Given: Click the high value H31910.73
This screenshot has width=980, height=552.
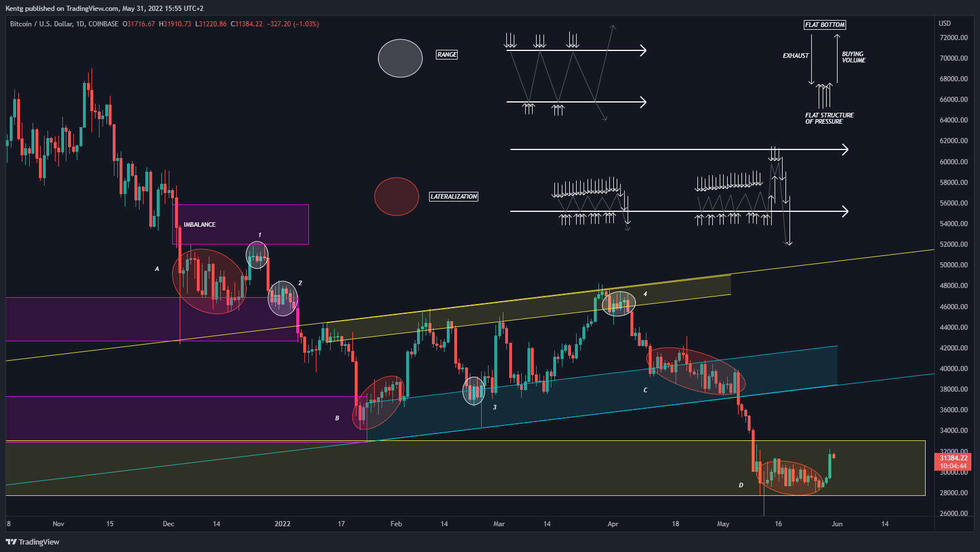Looking at the screenshot, I should pyautogui.click(x=175, y=24).
